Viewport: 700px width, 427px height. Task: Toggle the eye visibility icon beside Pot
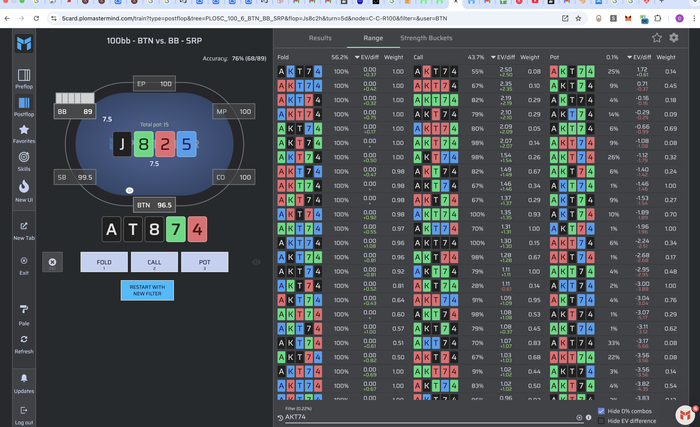click(256, 262)
